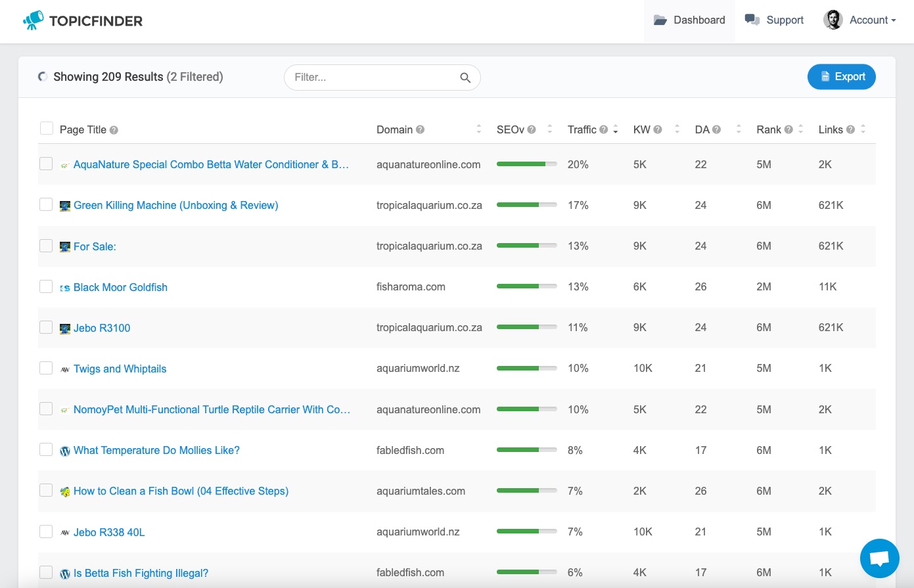
Task: Check the Jebo R3100 row checkbox
Action: pyautogui.click(x=46, y=327)
